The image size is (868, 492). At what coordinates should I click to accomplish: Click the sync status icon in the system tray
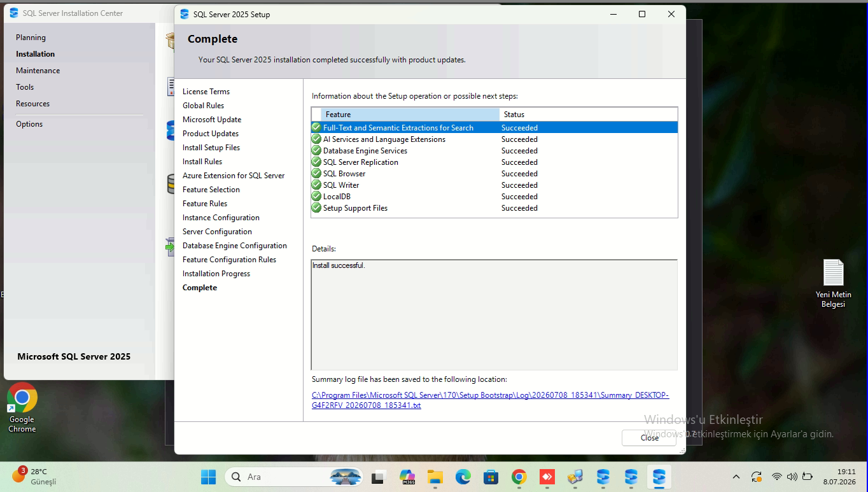click(757, 477)
